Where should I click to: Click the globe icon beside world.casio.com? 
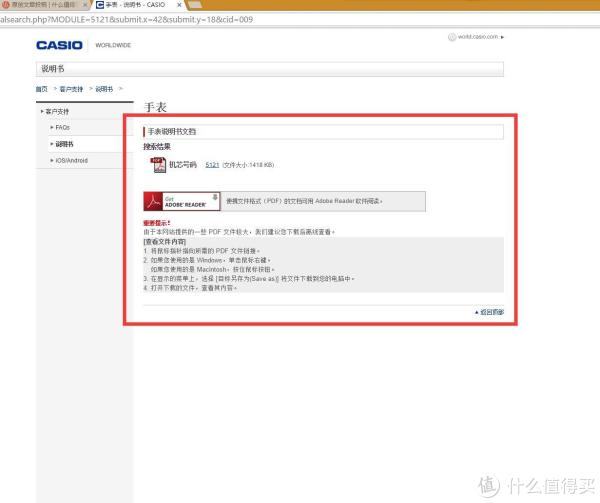(452, 37)
